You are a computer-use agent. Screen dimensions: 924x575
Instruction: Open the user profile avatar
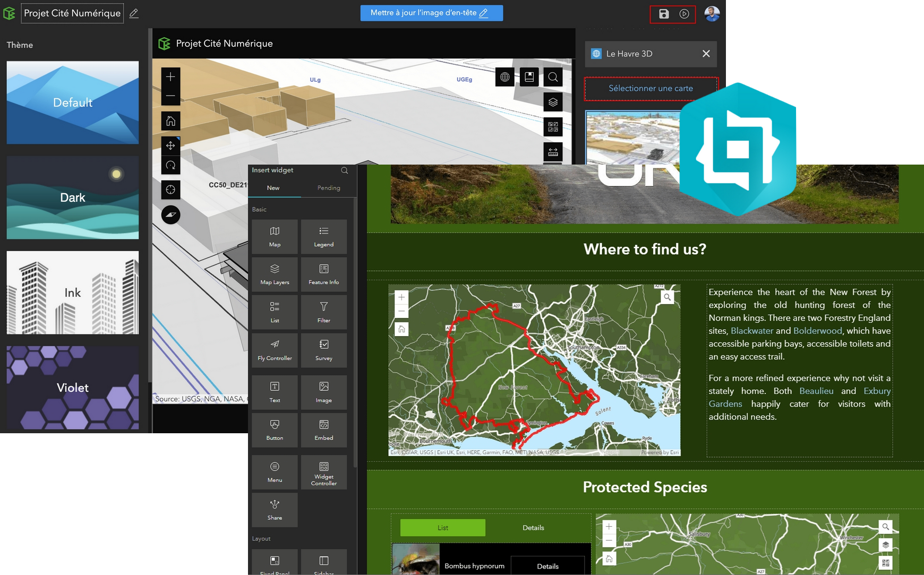(x=712, y=13)
